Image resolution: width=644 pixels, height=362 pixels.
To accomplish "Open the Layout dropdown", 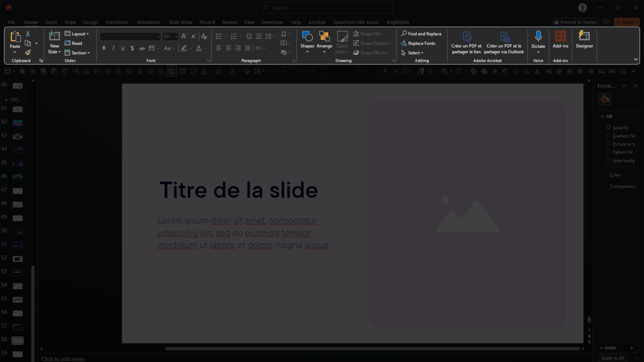I will [77, 34].
